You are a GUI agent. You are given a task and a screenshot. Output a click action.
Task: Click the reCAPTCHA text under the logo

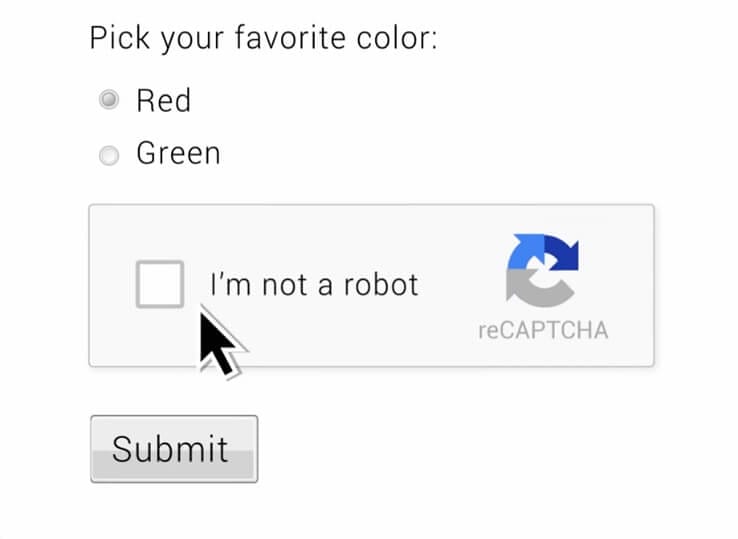tap(542, 330)
